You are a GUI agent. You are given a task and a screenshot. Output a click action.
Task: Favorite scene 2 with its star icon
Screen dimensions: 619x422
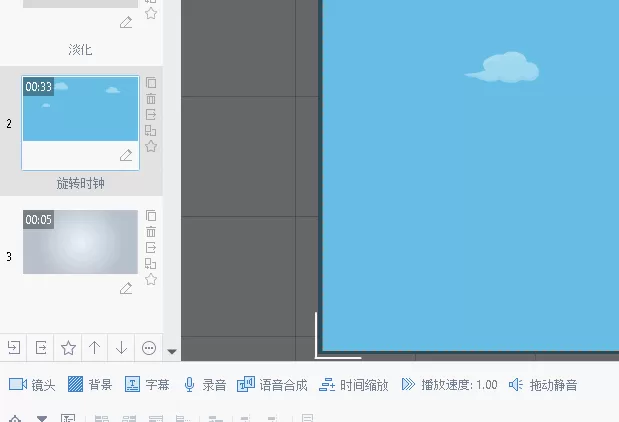[x=151, y=146]
